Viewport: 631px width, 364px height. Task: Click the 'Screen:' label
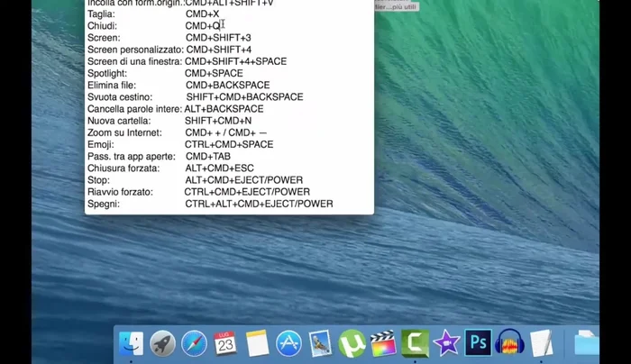(104, 38)
